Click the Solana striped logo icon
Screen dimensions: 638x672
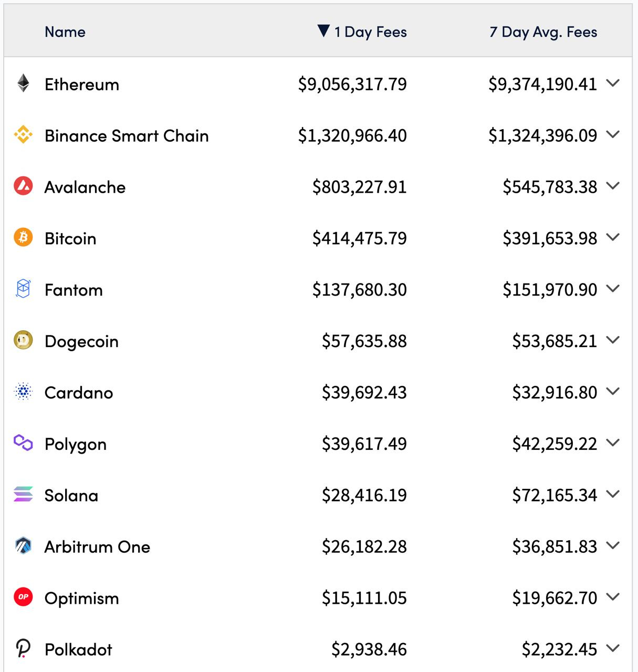[x=23, y=494]
